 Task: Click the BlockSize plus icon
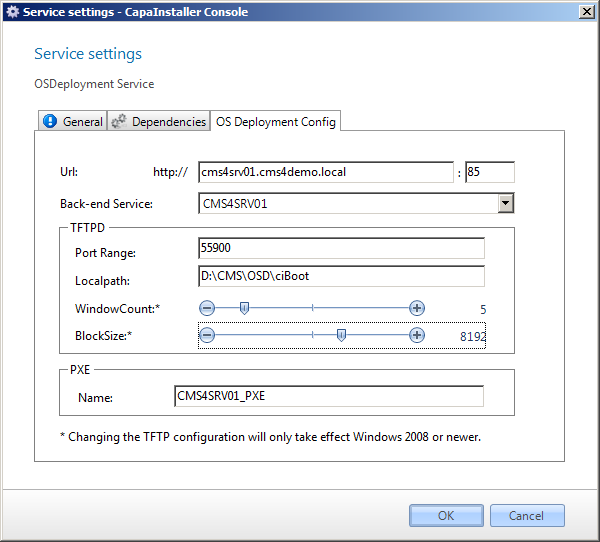click(417, 335)
